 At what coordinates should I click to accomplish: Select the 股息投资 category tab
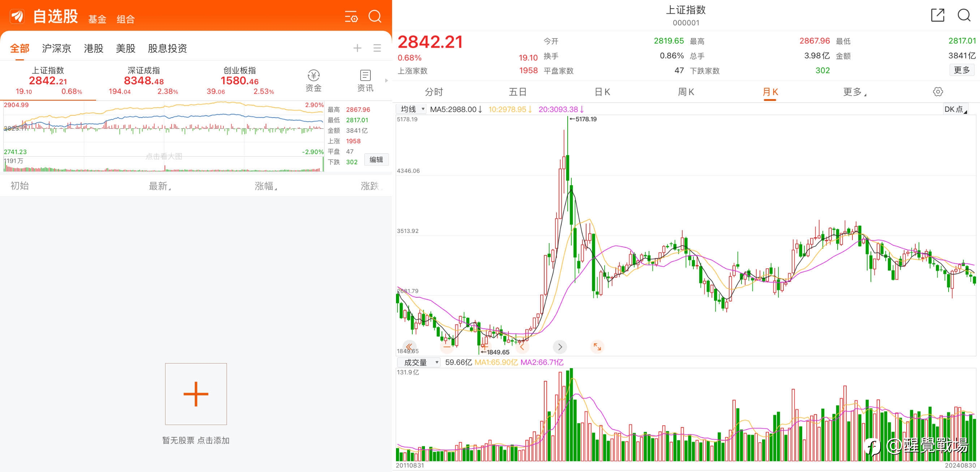click(x=167, y=48)
